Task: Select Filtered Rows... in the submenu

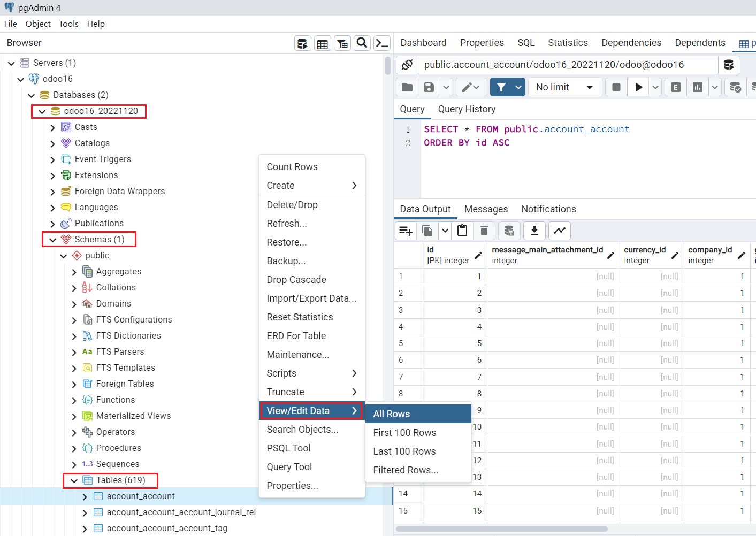Action: tap(418, 470)
